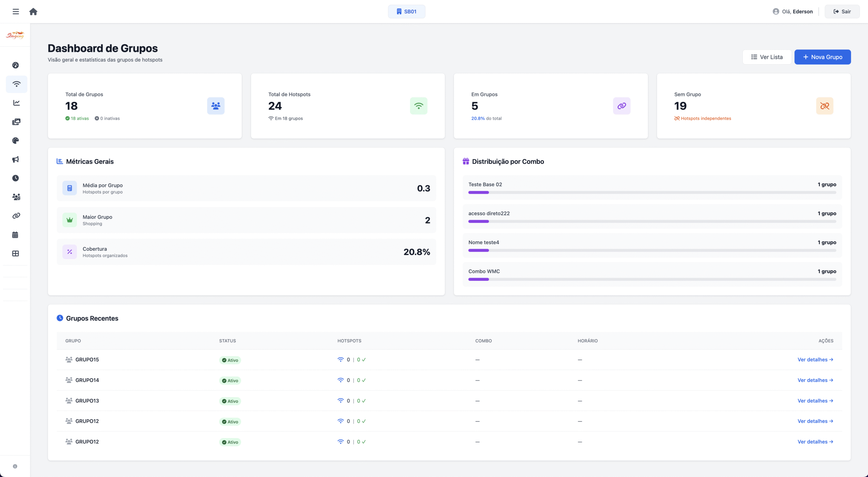This screenshot has width=868, height=477.
Task: Click the color palette sidebar icon
Action: [x=16, y=140]
